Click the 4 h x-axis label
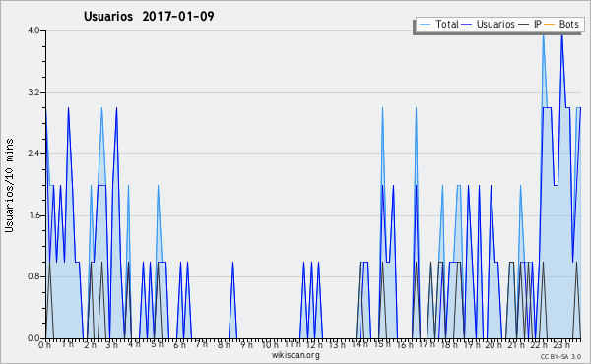 (135, 344)
